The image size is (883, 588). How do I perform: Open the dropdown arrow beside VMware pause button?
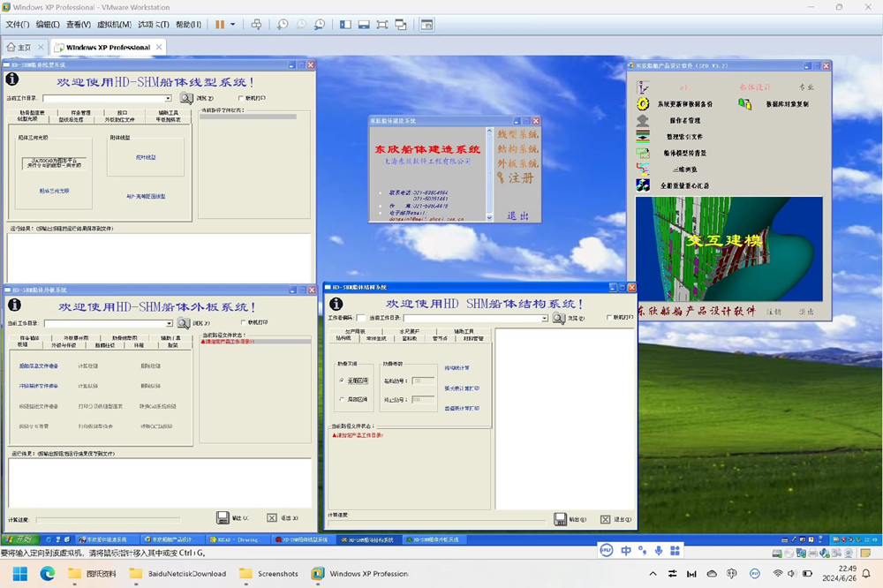(232, 24)
